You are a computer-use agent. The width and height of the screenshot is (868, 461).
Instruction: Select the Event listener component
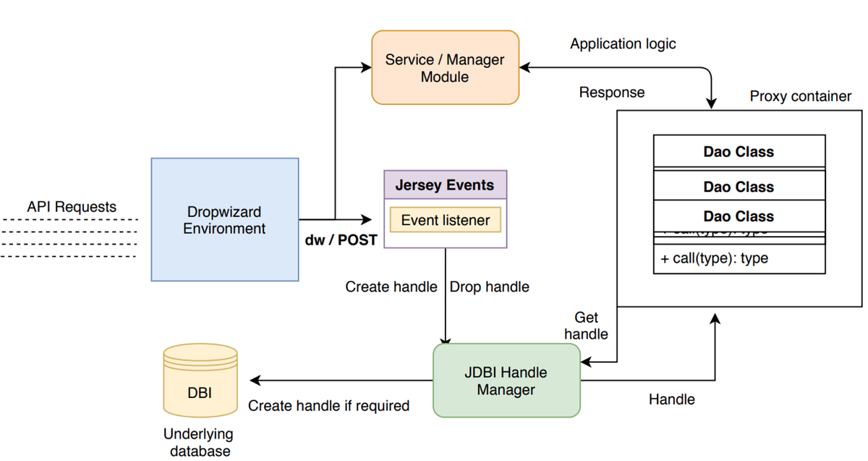[x=444, y=219]
